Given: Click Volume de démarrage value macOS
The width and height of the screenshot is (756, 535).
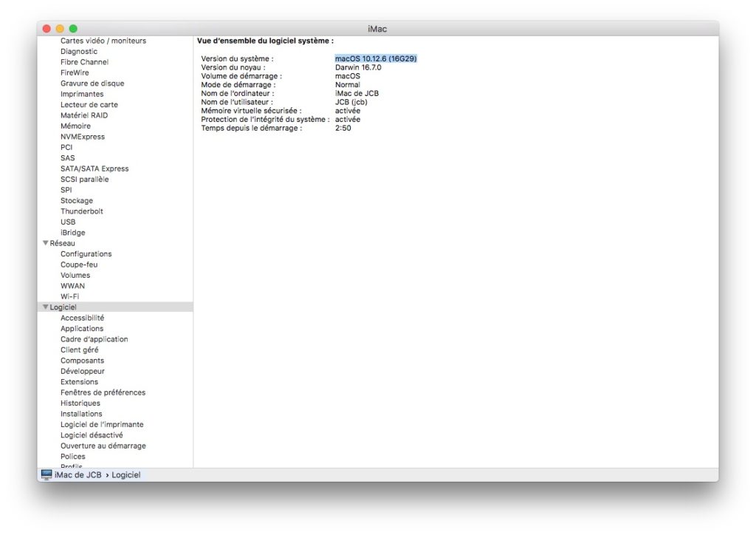Looking at the screenshot, I should [348, 75].
